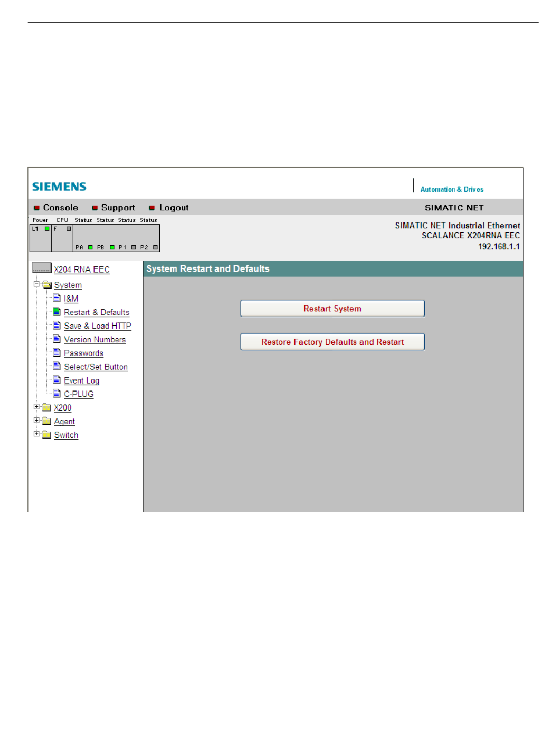
Task: Open the X204 RNA EEC device link
Action: point(82,270)
